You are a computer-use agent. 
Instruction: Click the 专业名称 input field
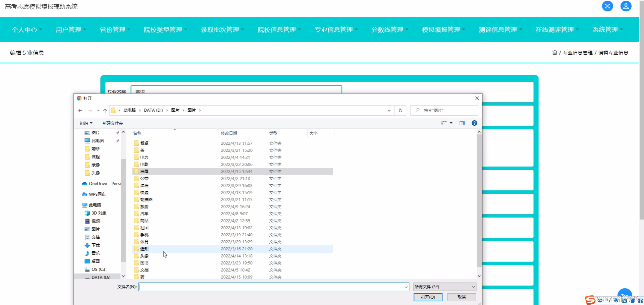[x=236, y=90]
